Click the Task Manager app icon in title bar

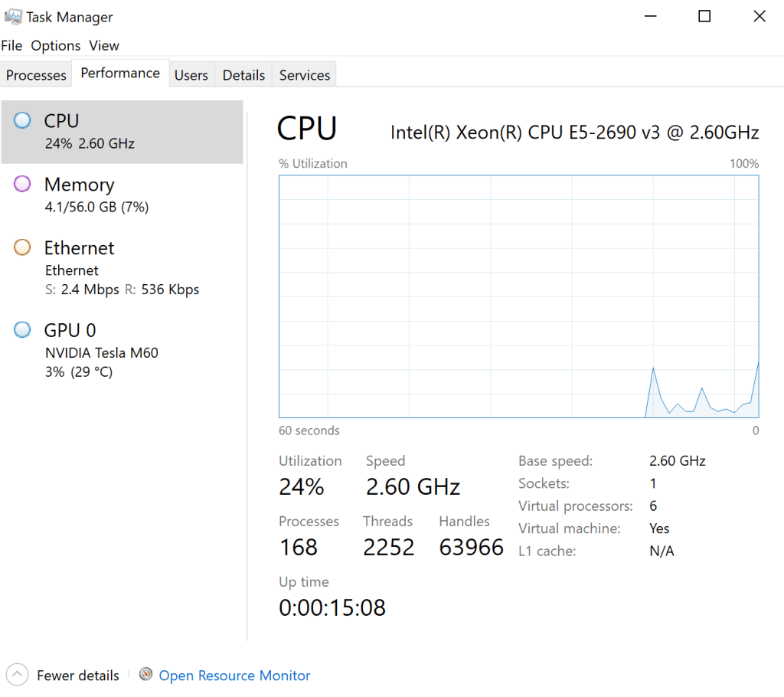[13, 17]
